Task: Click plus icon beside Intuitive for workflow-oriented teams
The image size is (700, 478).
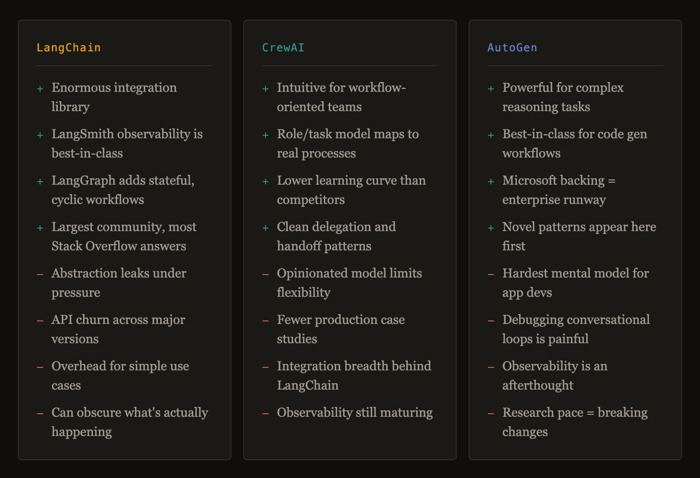Action: [x=266, y=88]
